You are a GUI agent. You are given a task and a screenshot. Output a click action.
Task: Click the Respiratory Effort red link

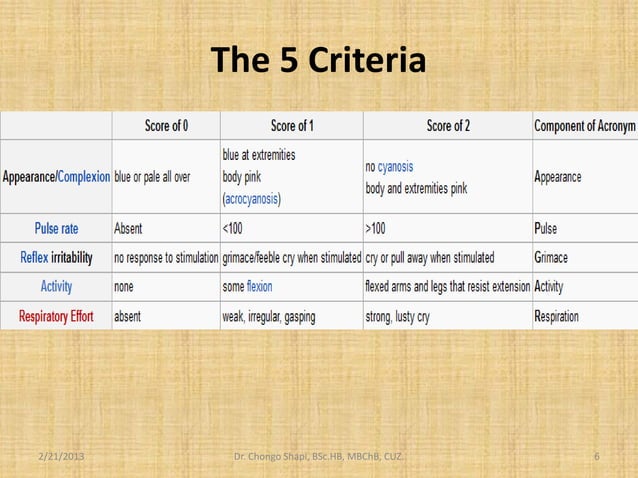(56, 316)
